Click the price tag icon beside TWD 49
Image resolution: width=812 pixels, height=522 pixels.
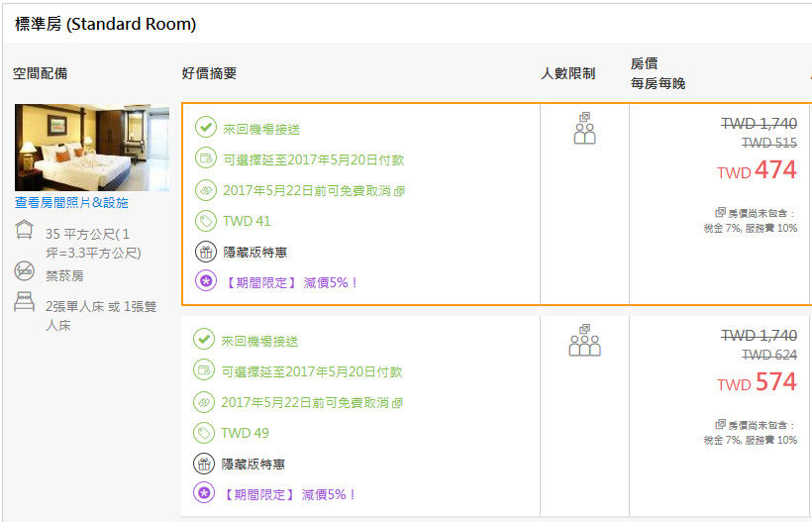point(204,433)
